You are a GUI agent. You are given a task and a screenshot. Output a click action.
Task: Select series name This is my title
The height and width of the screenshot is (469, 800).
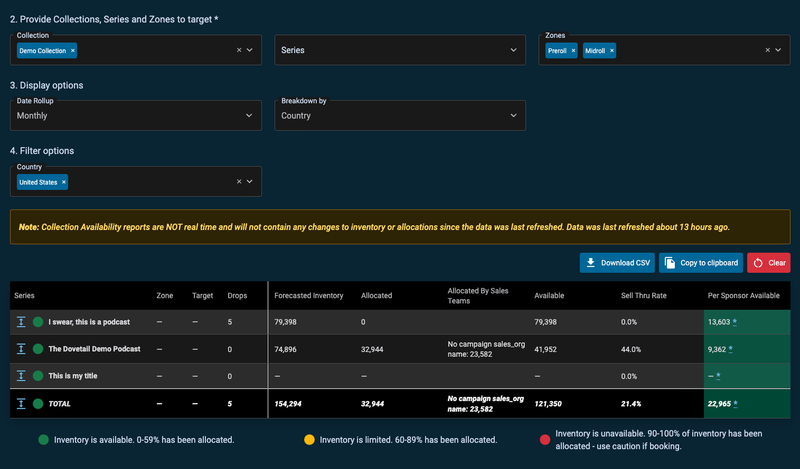[x=73, y=376]
